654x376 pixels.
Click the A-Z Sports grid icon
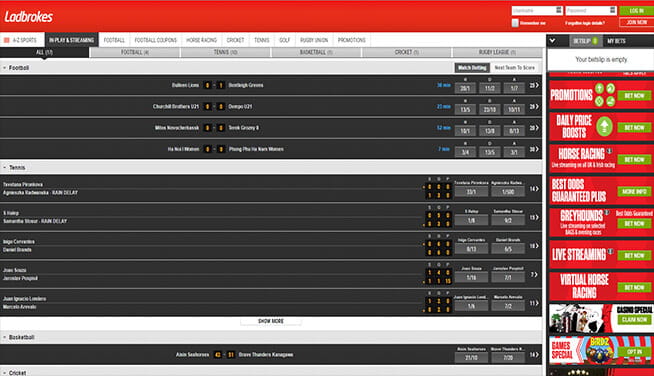tap(7, 40)
